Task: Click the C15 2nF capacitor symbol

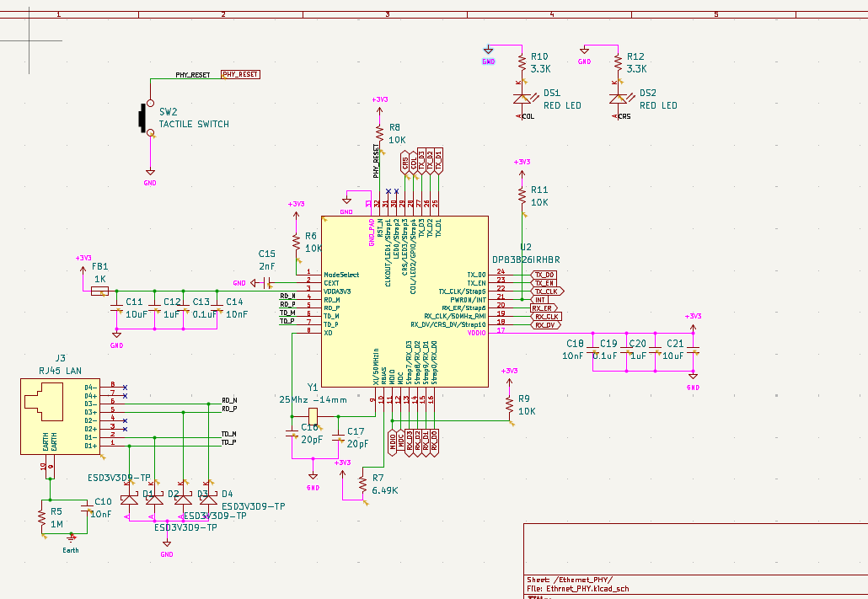Action: [269, 283]
